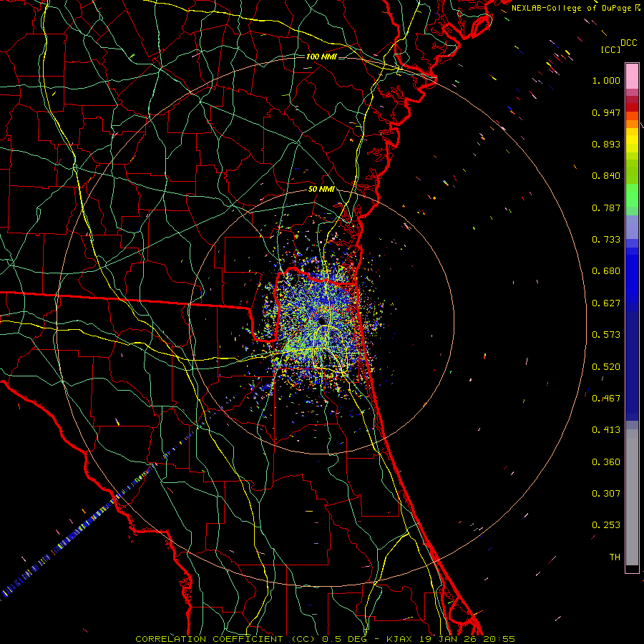Click the 0.947 scale value
The image size is (644, 644).
point(606,112)
